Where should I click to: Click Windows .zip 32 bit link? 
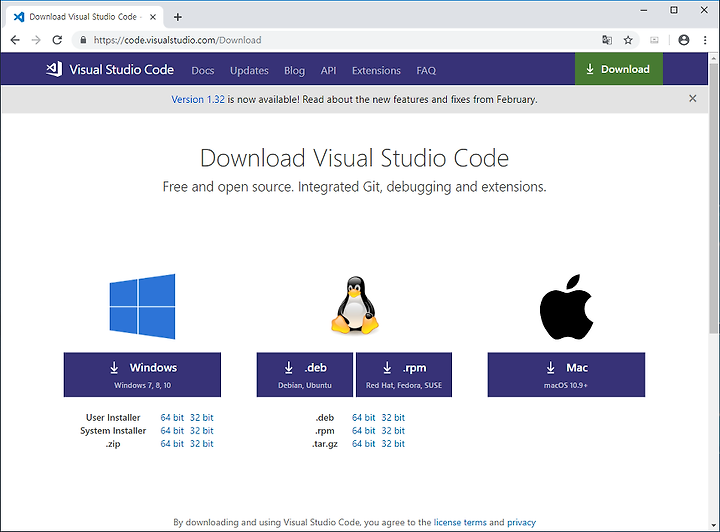[x=202, y=443]
